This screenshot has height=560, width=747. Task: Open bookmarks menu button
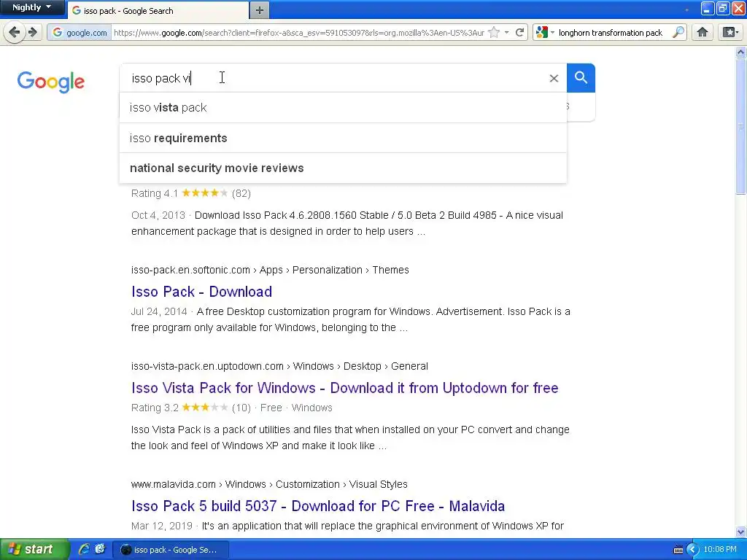729,32
